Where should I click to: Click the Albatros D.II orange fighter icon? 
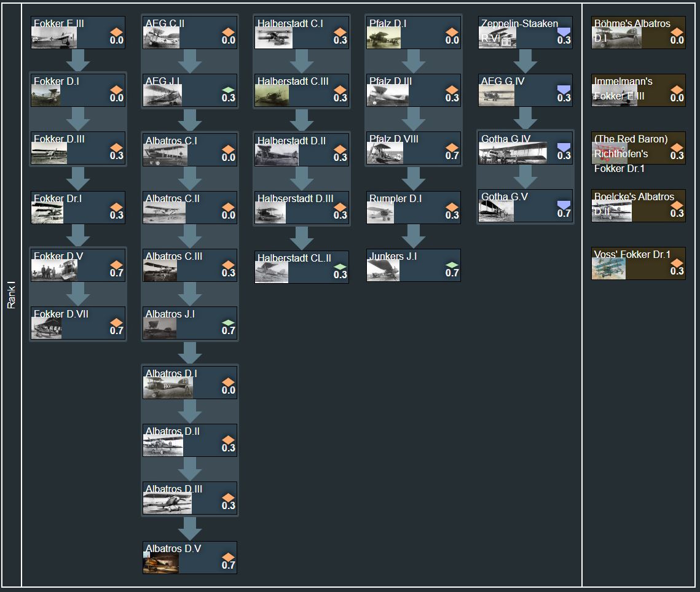228,440
